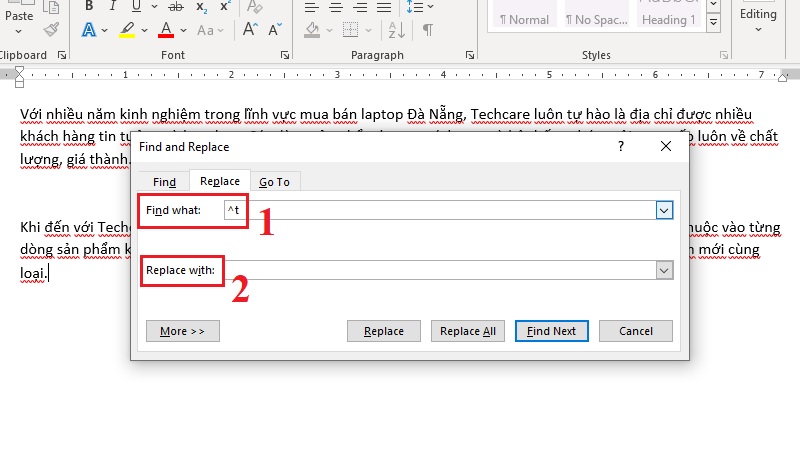This screenshot has height=450, width=800.
Task: Click the Borders icon
Action: point(351,30)
